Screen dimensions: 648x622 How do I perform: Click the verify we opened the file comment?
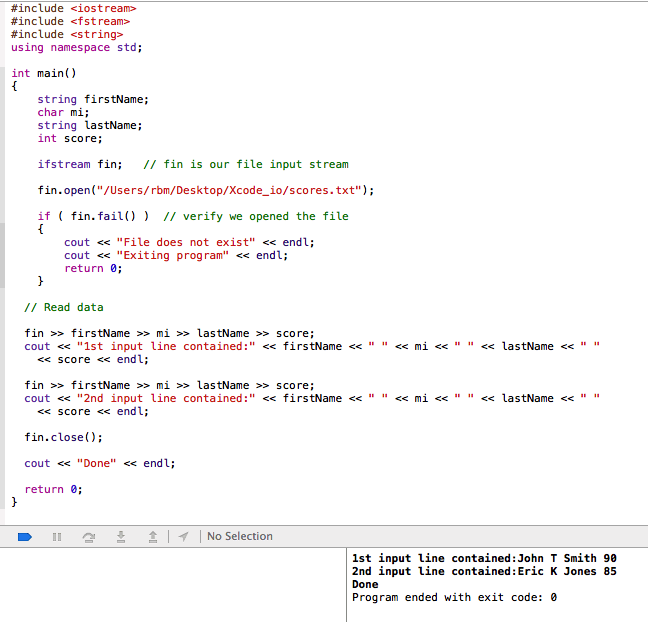point(256,216)
